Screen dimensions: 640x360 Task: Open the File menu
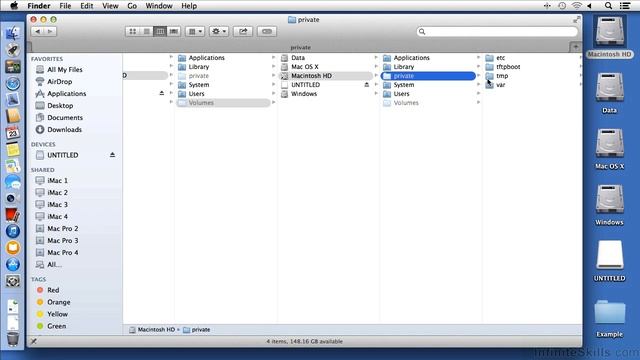click(65, 6)
